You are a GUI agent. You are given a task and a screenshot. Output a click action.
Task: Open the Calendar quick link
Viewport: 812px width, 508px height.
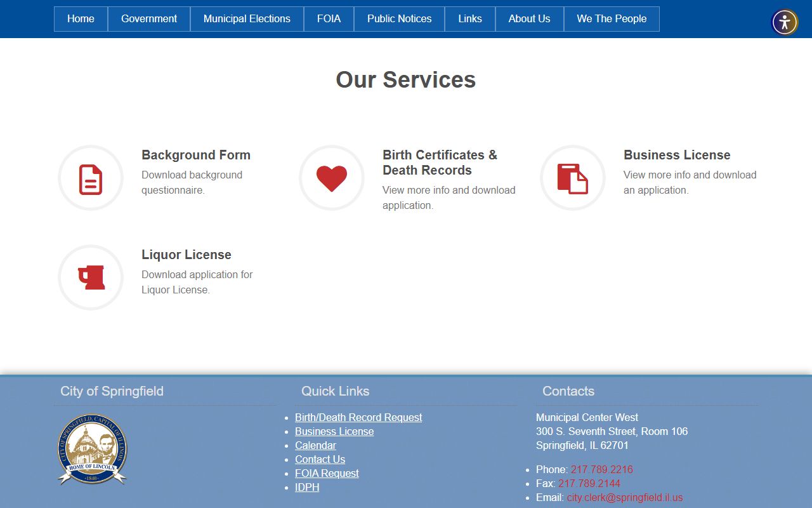coord(315,445)
